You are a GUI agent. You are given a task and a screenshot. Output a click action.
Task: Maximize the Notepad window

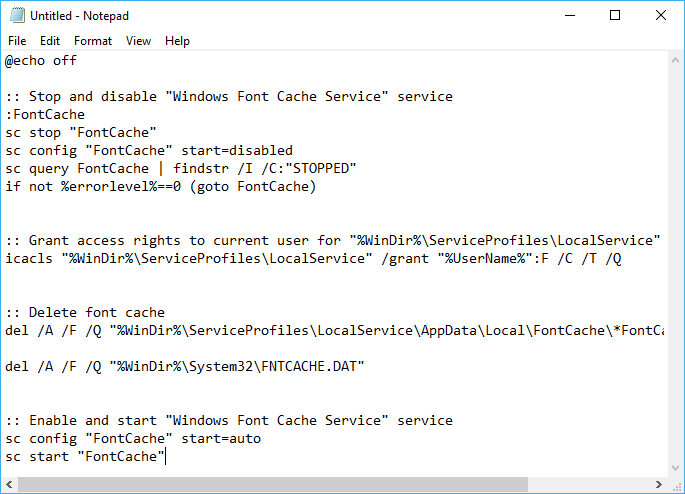coord(615,15)
